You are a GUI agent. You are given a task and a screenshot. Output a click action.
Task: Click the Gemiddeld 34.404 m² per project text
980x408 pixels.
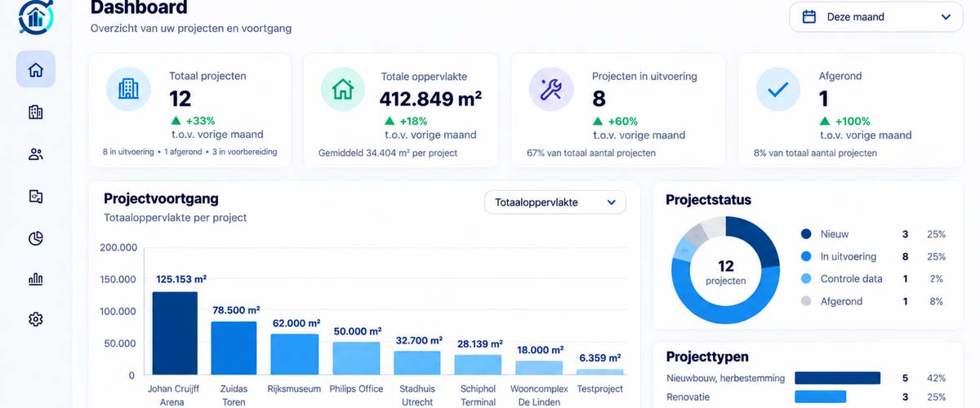pos(388,153)
